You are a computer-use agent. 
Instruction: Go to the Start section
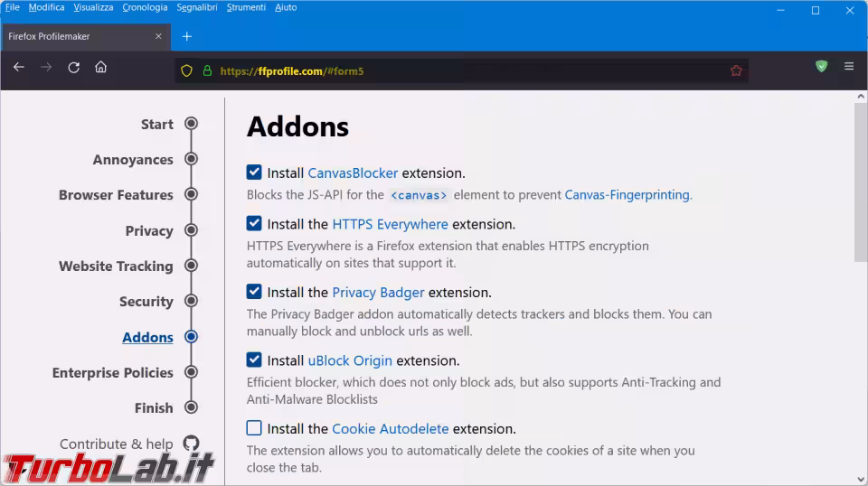(157, 124)
